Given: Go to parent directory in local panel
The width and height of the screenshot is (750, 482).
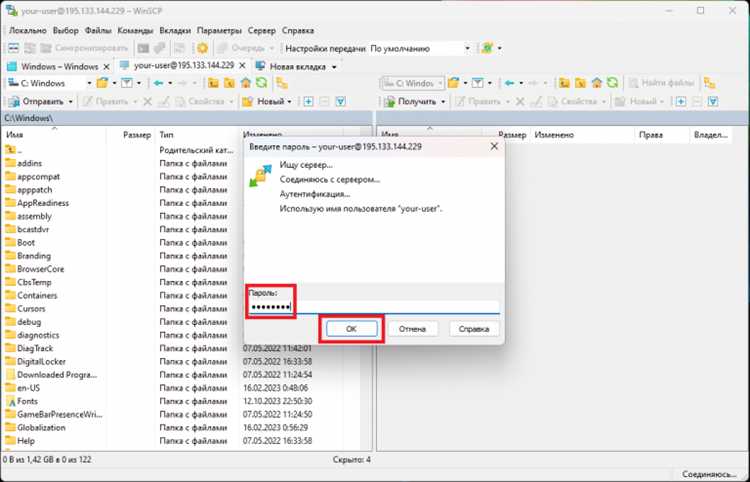Looking at the screenshot, I should click(213, 83).
